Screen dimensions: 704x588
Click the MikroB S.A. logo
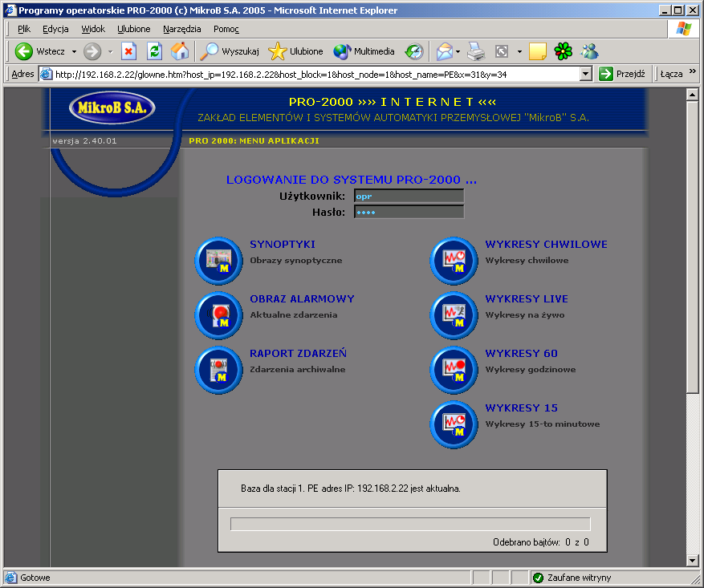[112, 107]
